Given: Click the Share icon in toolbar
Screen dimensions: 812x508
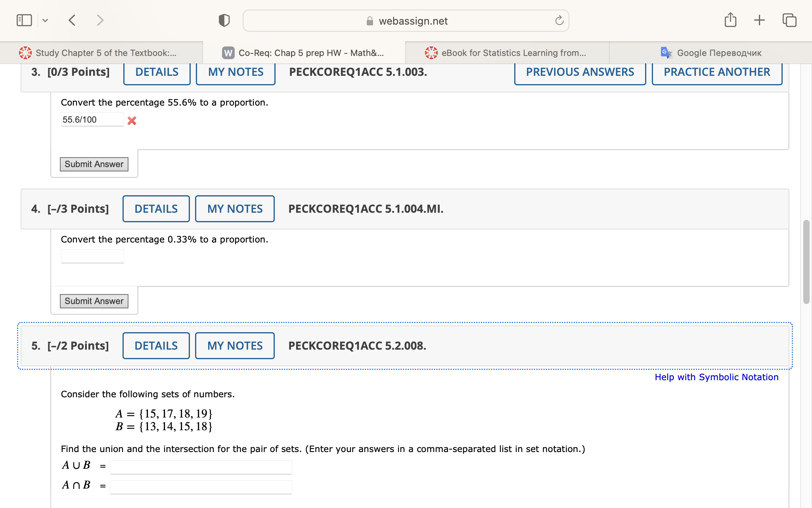Looking at the screenshot, I should 730,20.
